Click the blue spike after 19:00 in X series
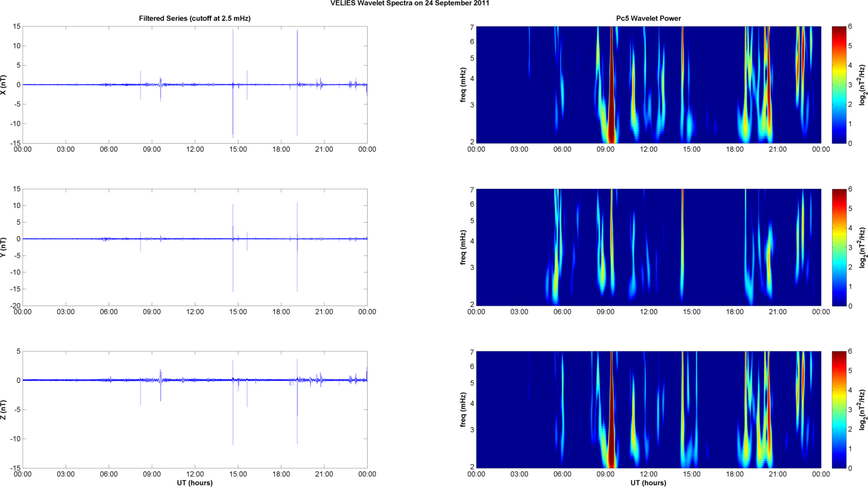This screenshot has width=868, height=487. tap(297, 83)
